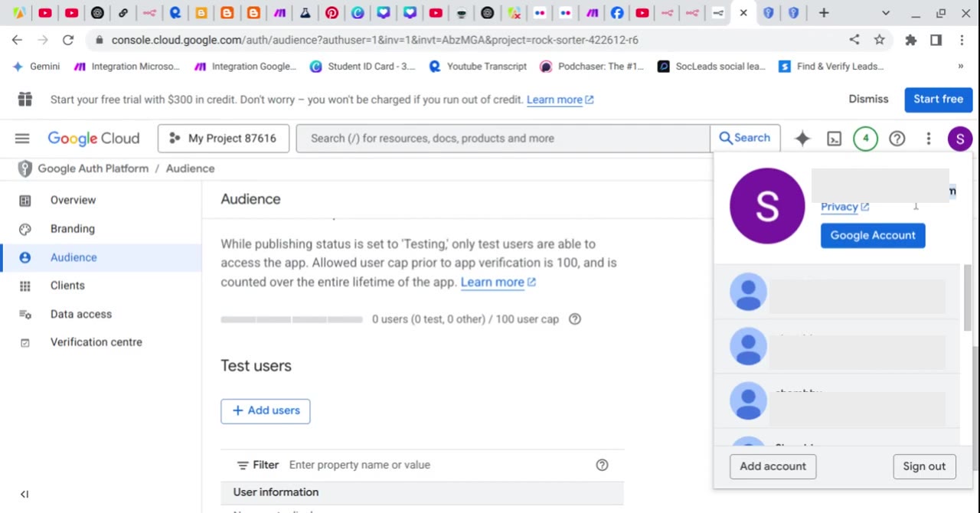Click the Google Cloud logo
Viewport: 980px width, 513px height.
click(93, 139)
